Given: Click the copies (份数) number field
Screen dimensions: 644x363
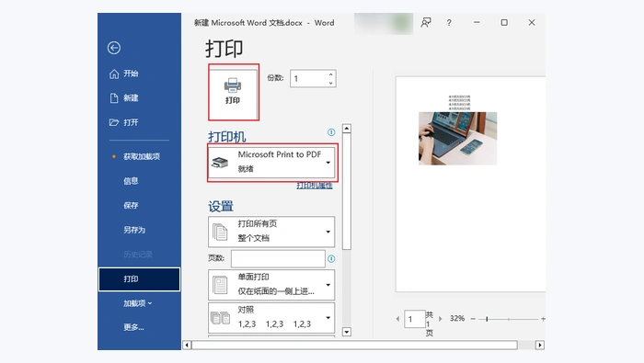Looking at the screenshot, I should 309,78.
